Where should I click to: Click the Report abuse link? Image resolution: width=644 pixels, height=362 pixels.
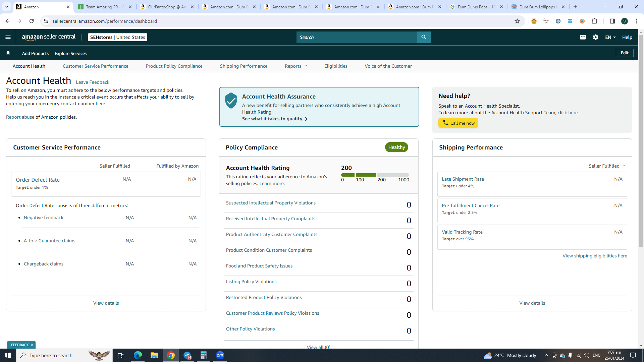click(20, 117)
